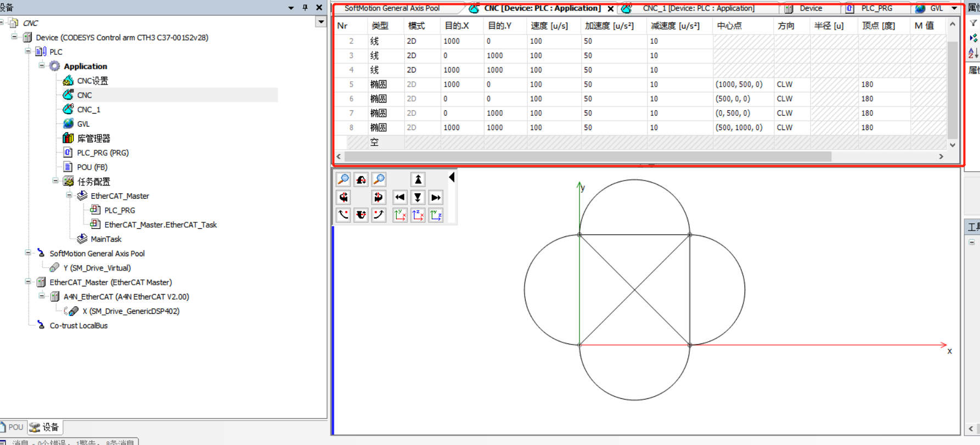The image size is (980, 445).
Task: Click the A-Z sort icon in properties panel
Action: pyautogui.click(x=973, y=53)
